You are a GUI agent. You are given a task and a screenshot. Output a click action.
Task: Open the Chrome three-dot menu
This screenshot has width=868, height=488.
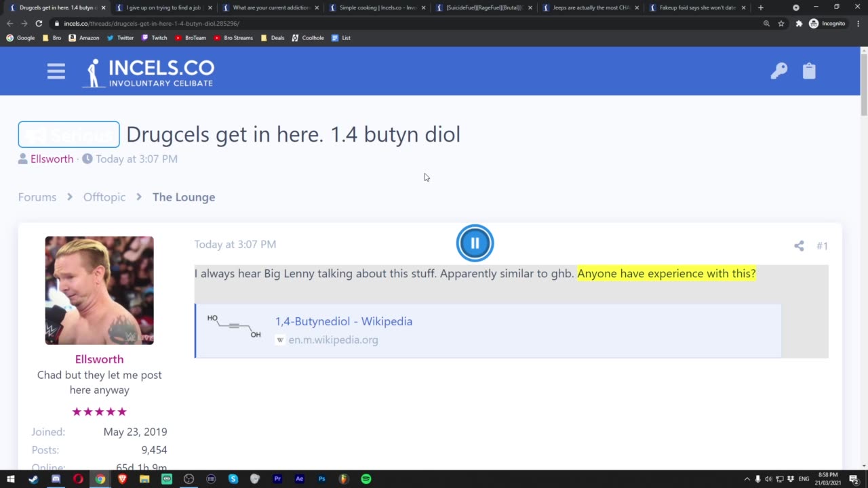coord(857,23)
